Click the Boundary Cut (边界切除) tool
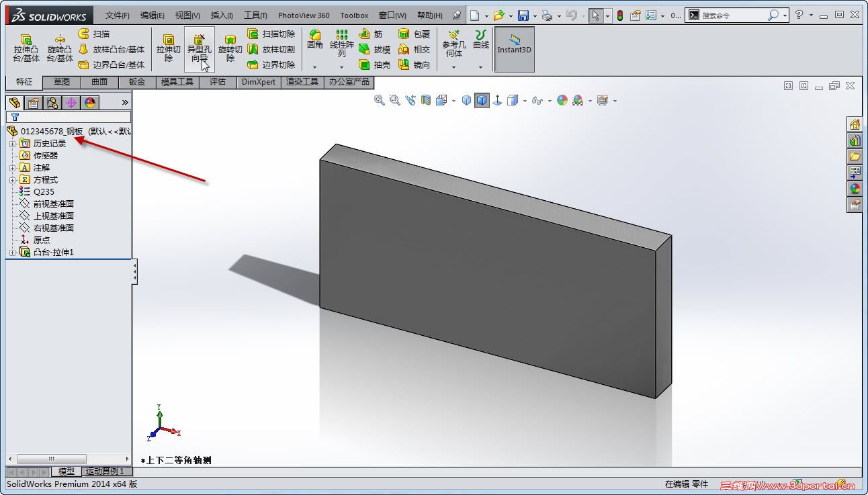 (x=271, y=65)
